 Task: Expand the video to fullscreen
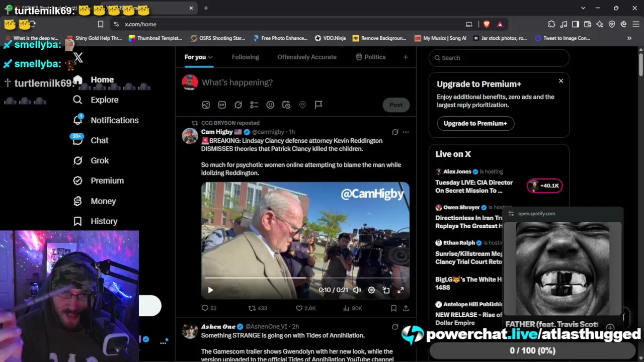coord(400,290)
